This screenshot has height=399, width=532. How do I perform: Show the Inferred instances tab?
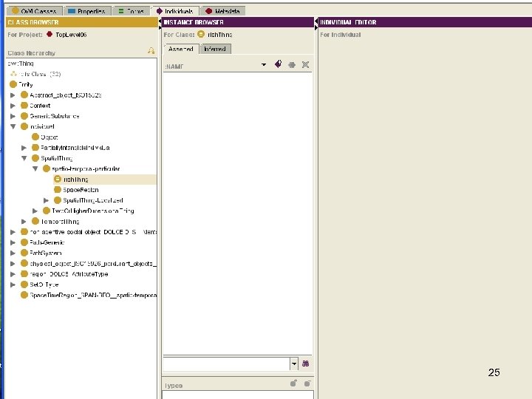(215, 49)
